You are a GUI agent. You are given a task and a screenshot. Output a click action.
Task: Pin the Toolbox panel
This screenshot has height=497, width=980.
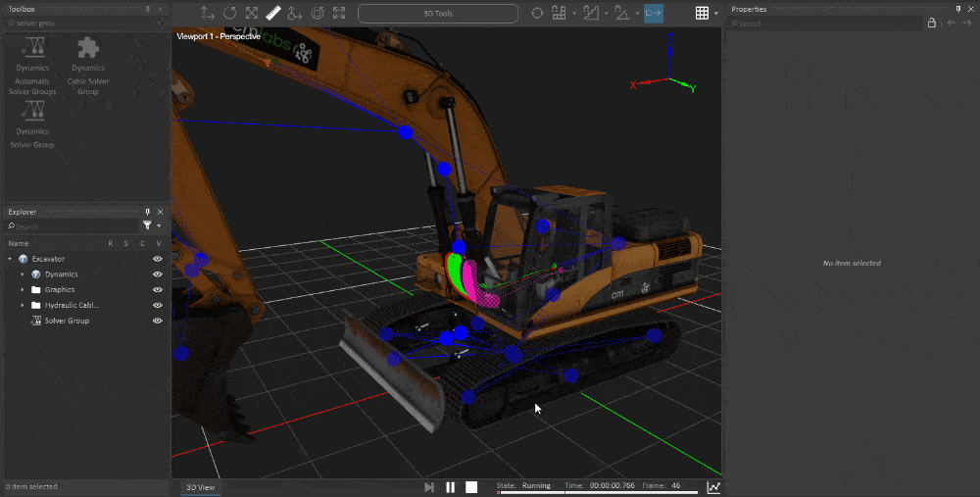(x=148, y=10)
